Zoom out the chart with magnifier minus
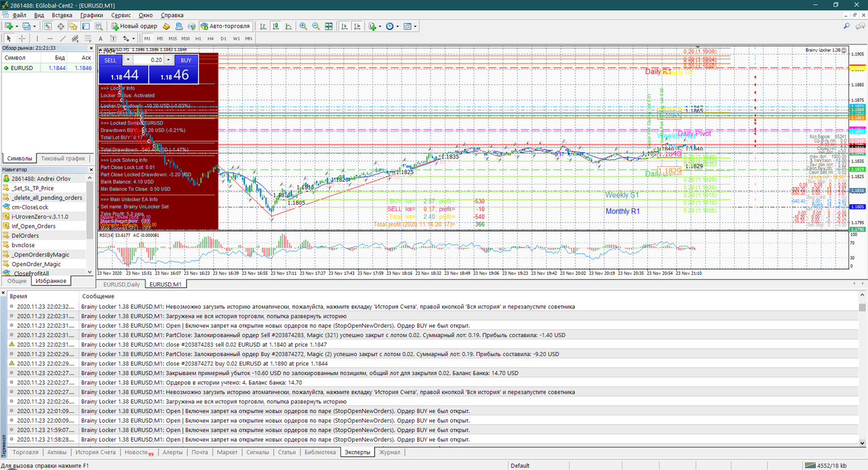Viewport: 868px width, 470px height. point(316,26)
